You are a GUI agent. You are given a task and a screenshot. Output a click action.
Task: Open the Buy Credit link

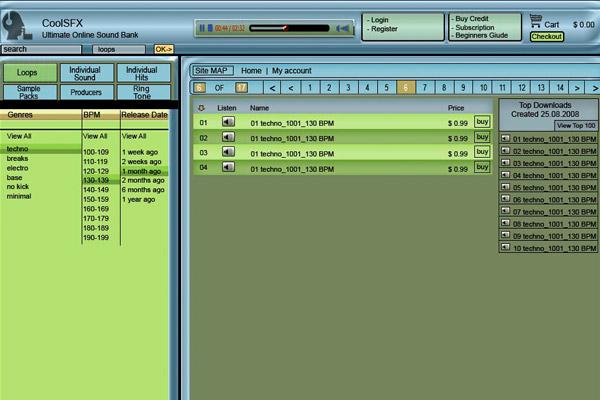pyautogui.click(x=470, y=18)
